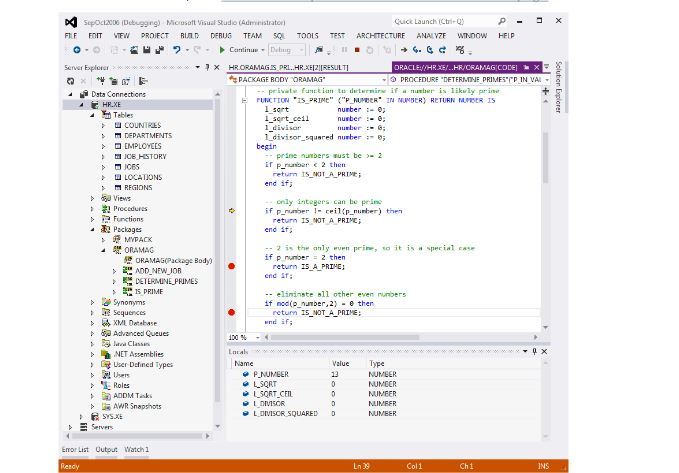Click the pin icon of Locals panel
Viewport: 679px width, 473px height.
[534, 351]
